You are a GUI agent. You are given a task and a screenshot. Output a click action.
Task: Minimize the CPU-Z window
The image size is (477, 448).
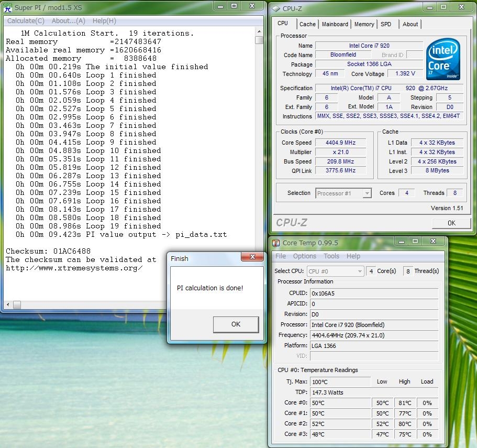[x=430, y=7]
